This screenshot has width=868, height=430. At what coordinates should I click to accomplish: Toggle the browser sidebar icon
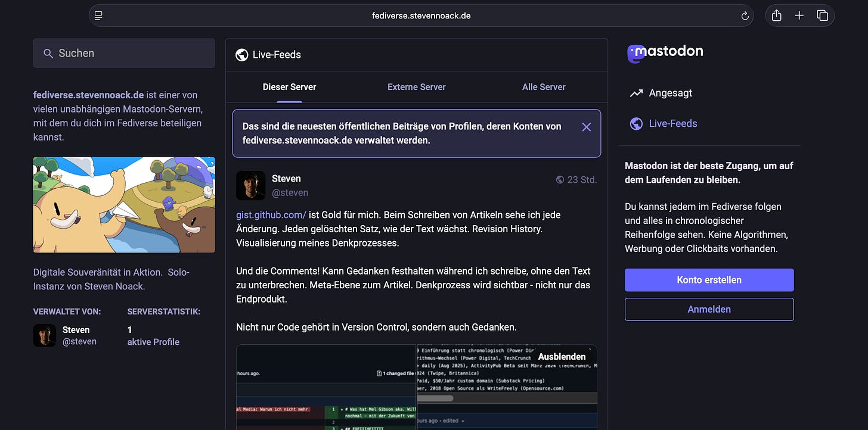98,15
